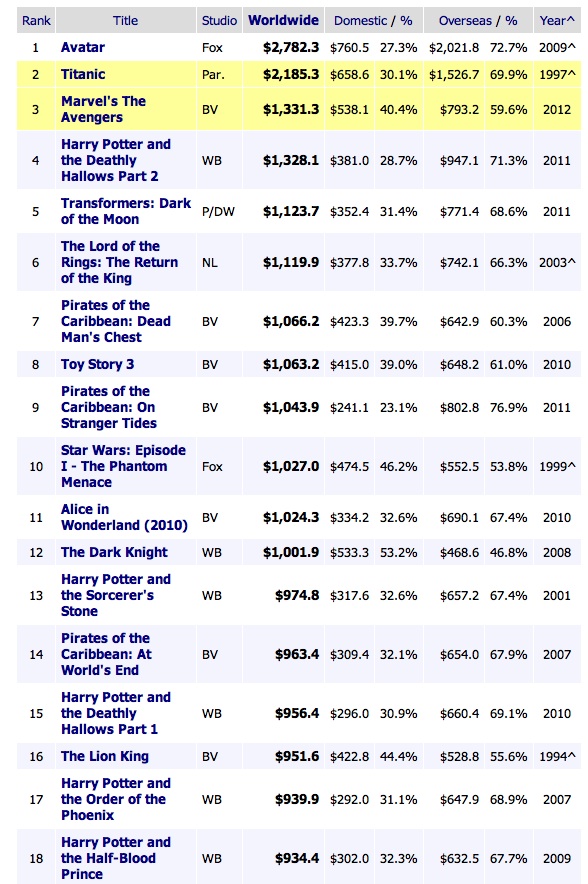Open Marvel's The Avengers link
This screenshot has width=588, height=884.
click(103, 109)
